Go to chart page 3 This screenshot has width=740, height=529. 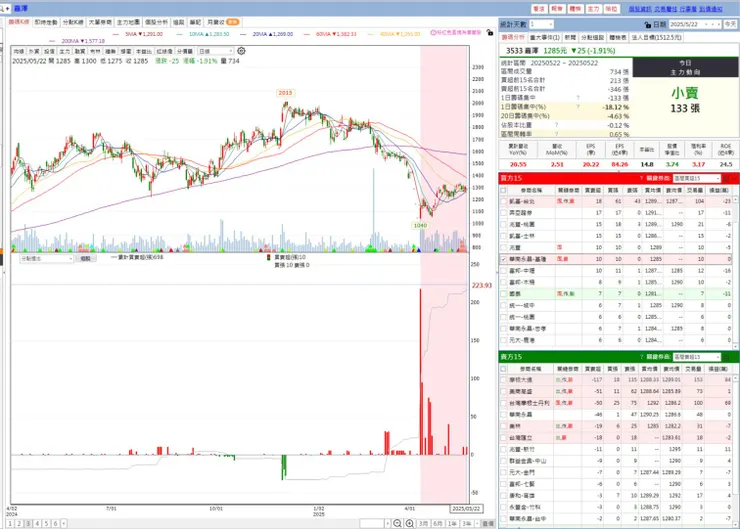pyautogui.click(x=28, y=523)
